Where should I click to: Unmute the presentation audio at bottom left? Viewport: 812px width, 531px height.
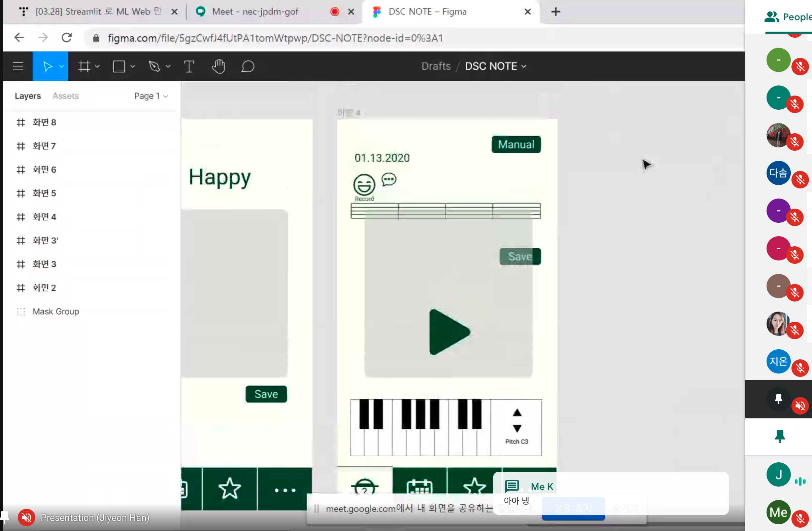tap(26, 517)
